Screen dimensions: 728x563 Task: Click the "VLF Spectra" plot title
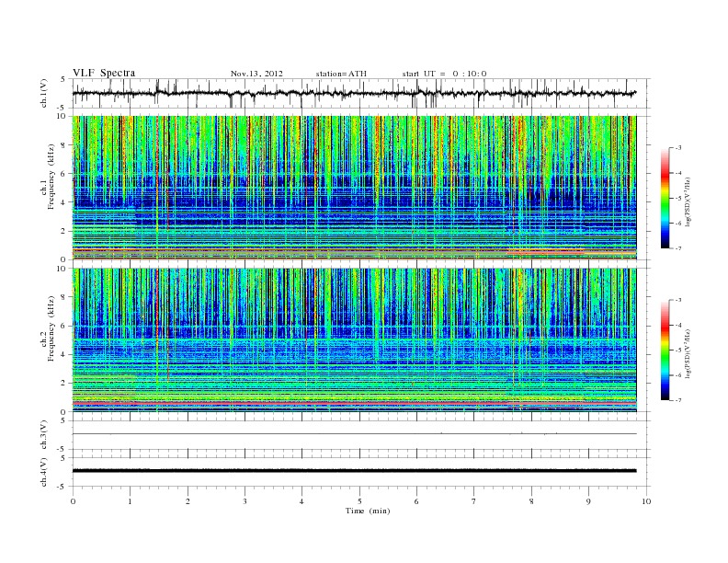click(104, 73)
